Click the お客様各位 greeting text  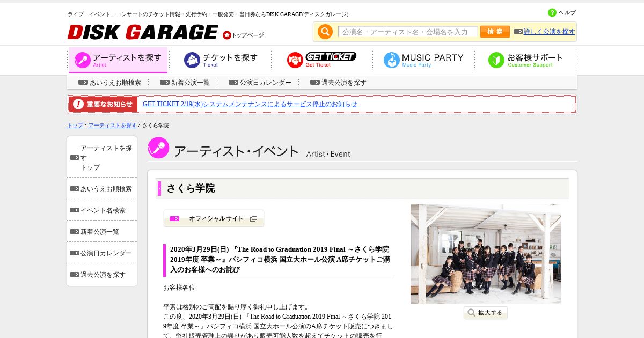click(x=179, y=288)
